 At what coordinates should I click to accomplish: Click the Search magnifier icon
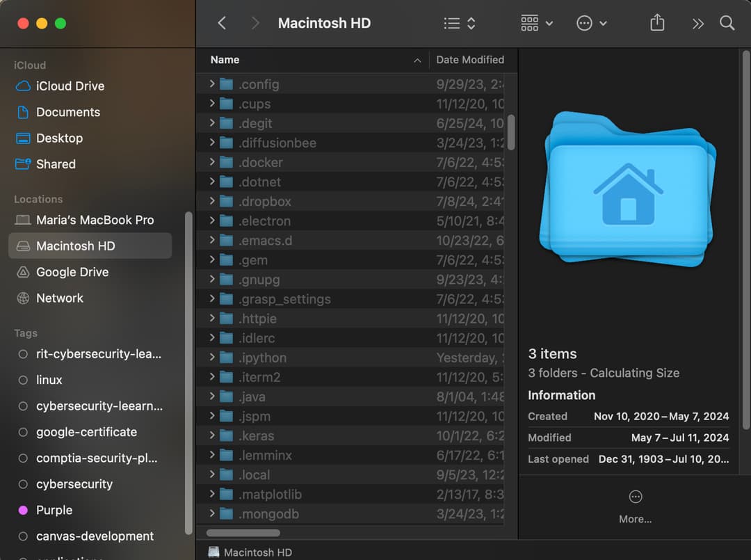pos(727,23)
